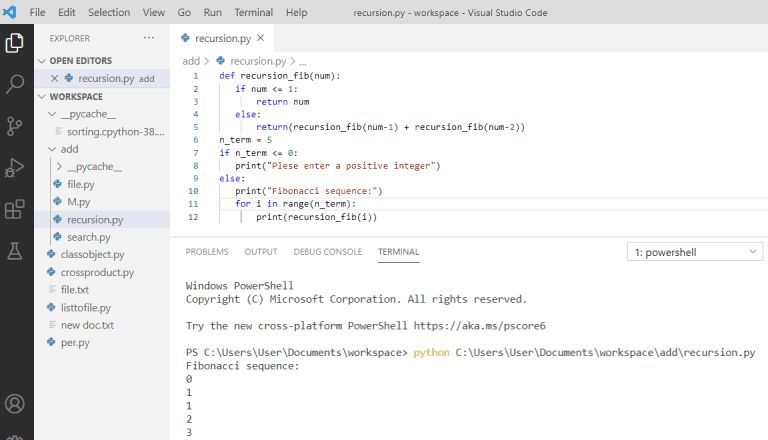
Task: Click the add breadcrumb segment
Action: 191,61
